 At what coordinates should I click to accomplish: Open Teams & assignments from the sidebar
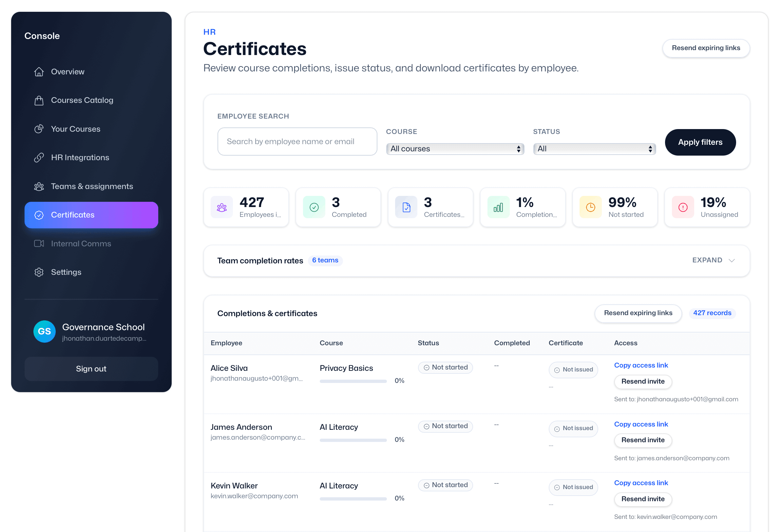(92, 186)
